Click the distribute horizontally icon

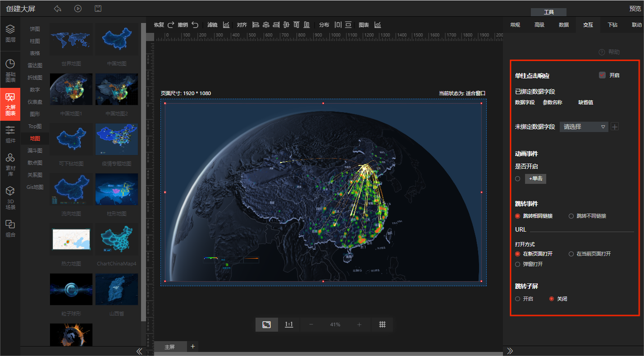click(338, 25)
